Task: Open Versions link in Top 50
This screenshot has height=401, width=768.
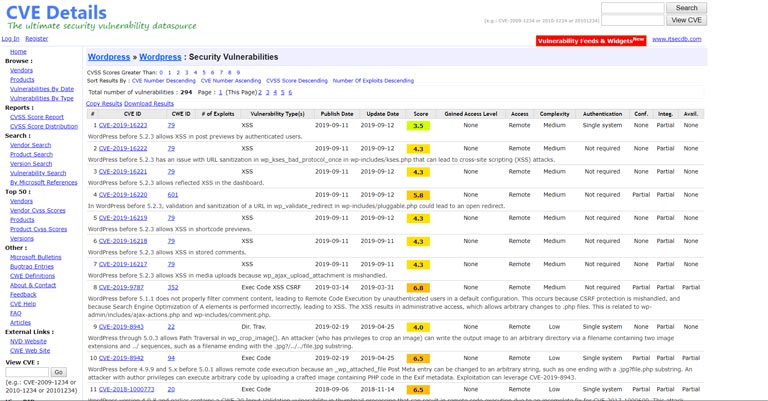Action: [22, 239]
